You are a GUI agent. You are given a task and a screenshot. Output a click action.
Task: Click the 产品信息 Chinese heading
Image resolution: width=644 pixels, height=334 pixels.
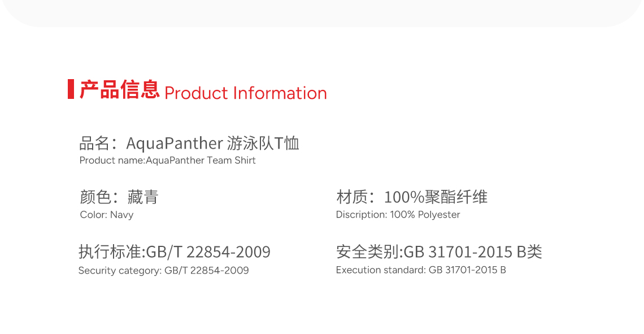[119, 90]
